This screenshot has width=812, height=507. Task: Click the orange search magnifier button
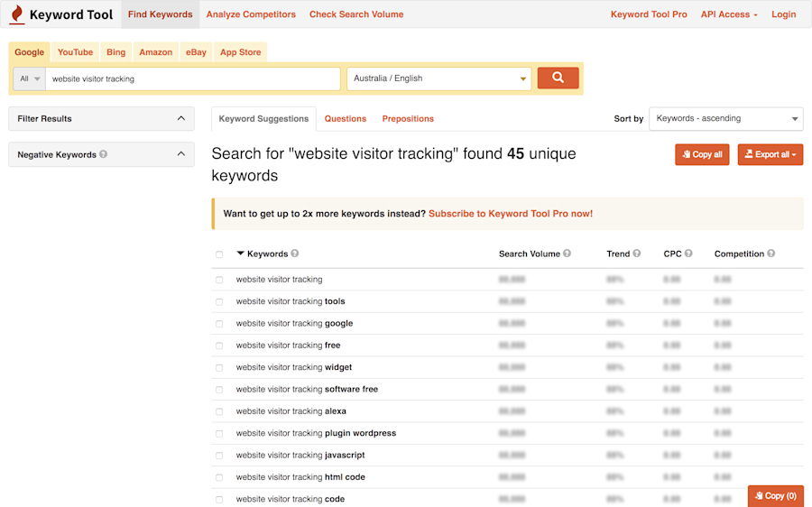pos(558,78)
